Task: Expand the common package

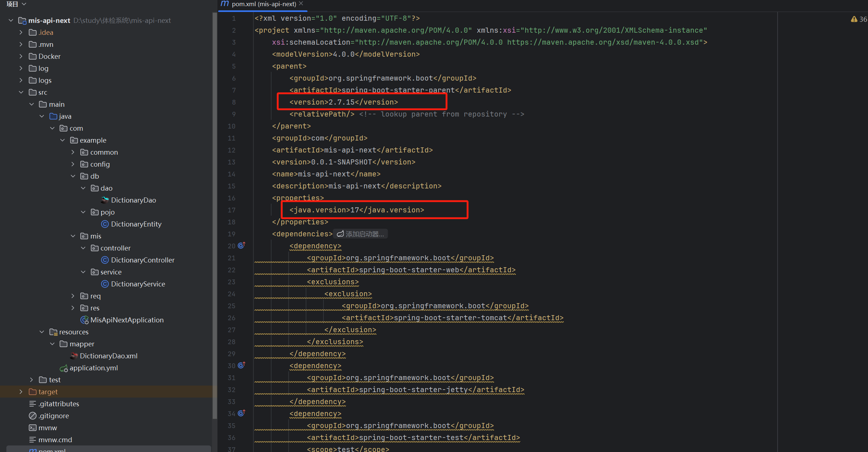Action: click(x=73, y=152)
